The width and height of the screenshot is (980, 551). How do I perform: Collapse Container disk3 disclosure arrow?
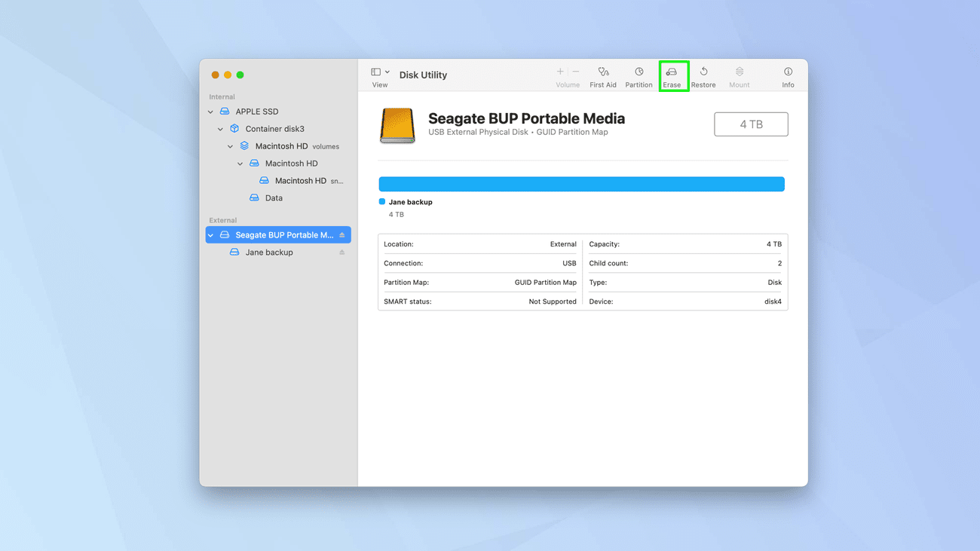click(x=220, y=129)
